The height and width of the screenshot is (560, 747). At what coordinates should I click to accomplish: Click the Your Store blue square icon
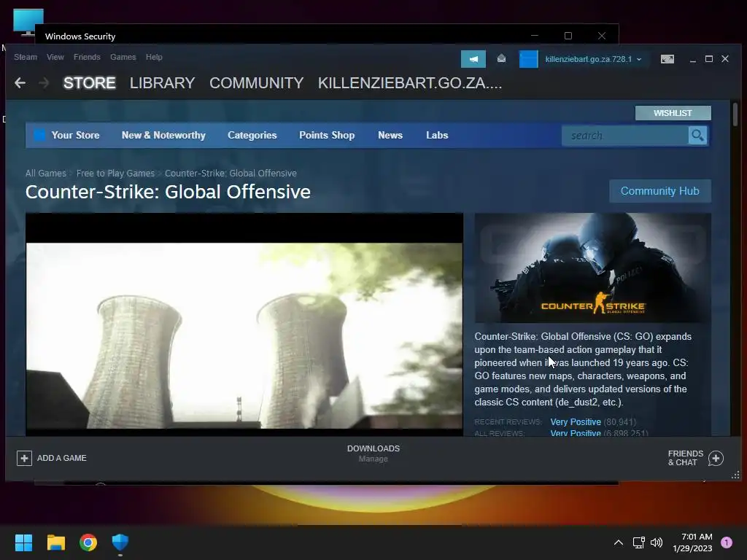click(39, 135)
